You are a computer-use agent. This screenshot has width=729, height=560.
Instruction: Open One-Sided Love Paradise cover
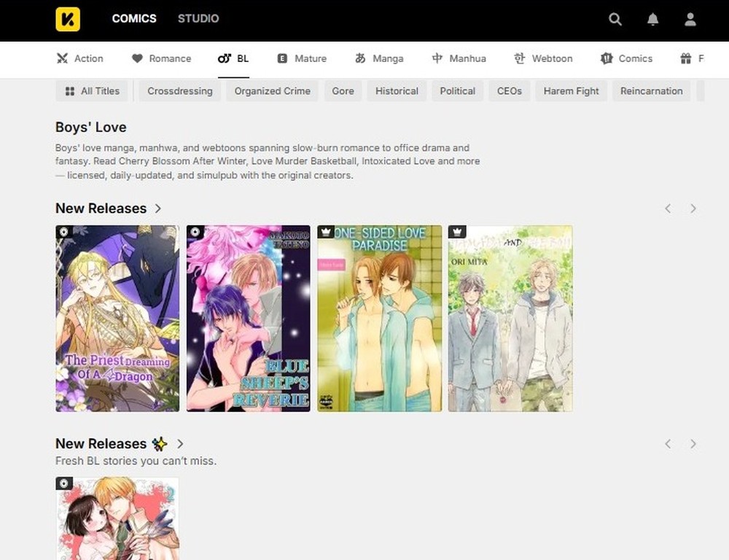tap(379, 319)
